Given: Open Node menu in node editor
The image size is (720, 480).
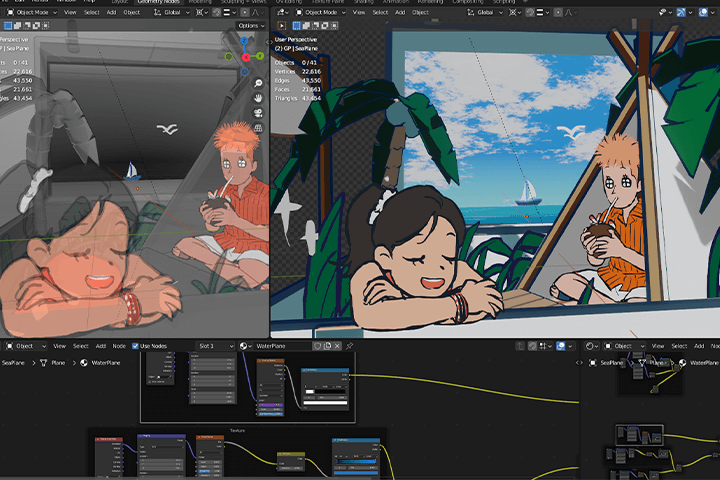Looking at the screenshot, I should 119,346.
